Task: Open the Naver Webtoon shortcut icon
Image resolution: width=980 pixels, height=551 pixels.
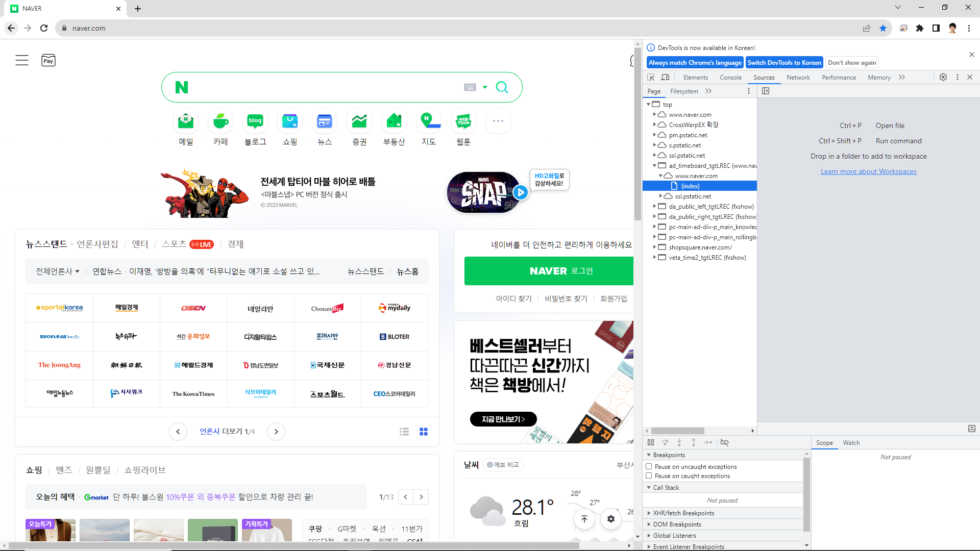Action: pyautogui.click(x=463, y=121)
